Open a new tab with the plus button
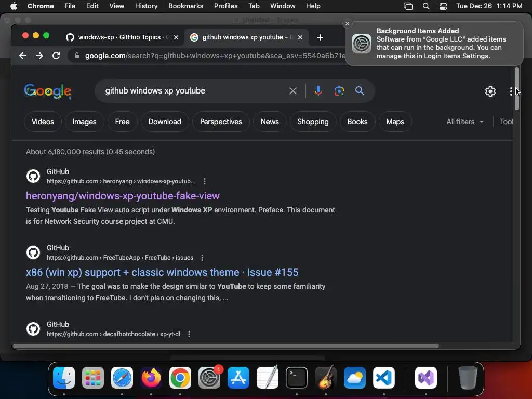This screenshot has width=532, height=399. coord(320,37)
